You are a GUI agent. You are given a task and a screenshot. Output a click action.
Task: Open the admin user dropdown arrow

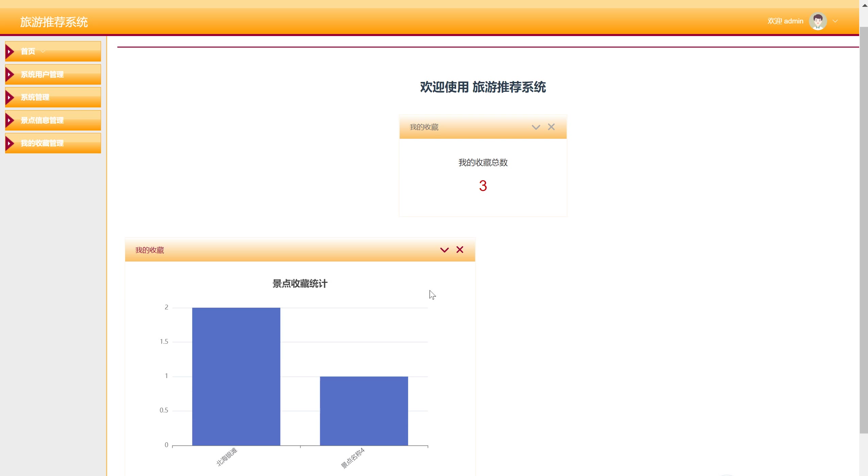[x=835, y=21]
